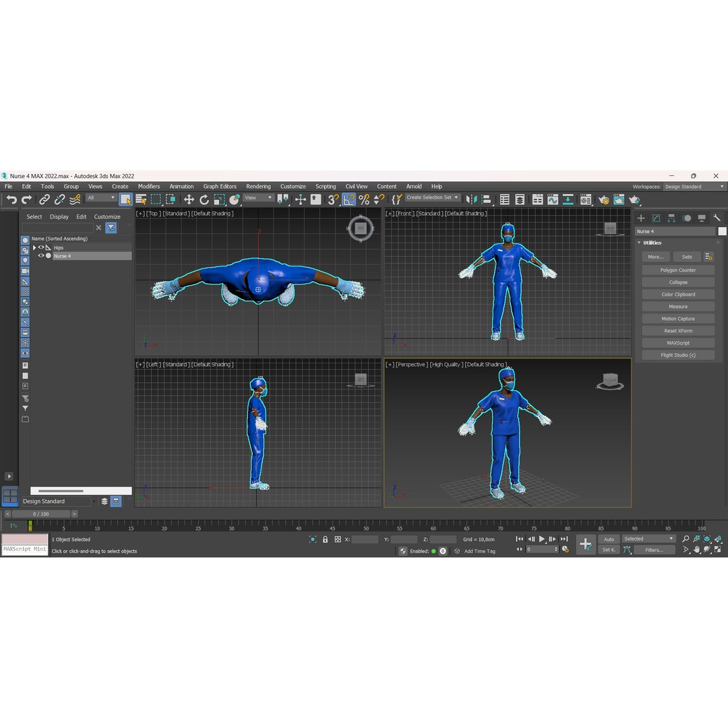Image resolution: width=728 pixels, height=728 pixels.
Task: Open the Modifiers menu
Action: coord(148,187)
